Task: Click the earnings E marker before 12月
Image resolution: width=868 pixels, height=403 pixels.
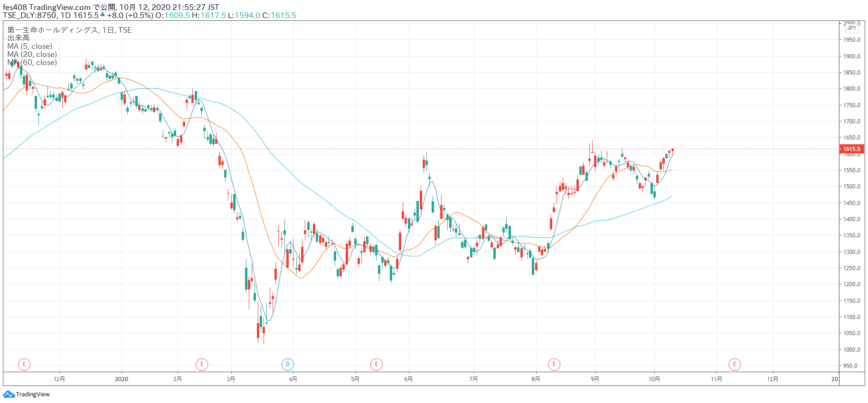Action: 24,365
